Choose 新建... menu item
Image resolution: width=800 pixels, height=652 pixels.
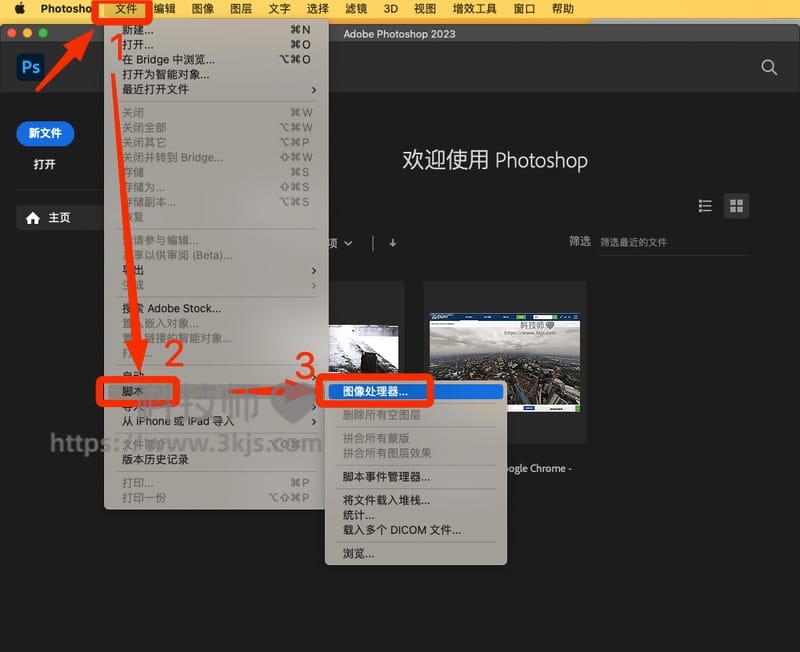point(216,30)
